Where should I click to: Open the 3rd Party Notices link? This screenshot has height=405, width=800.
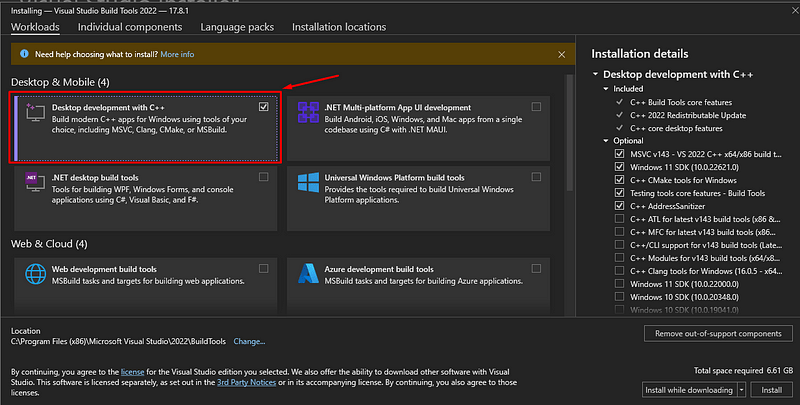[x=246, y=382]
